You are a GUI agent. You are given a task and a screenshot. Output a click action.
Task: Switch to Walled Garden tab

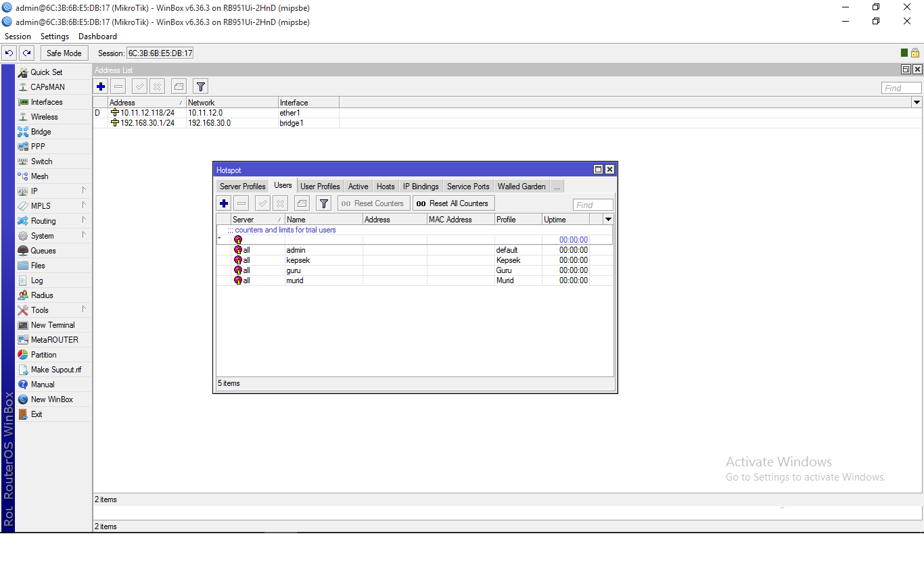522,187
